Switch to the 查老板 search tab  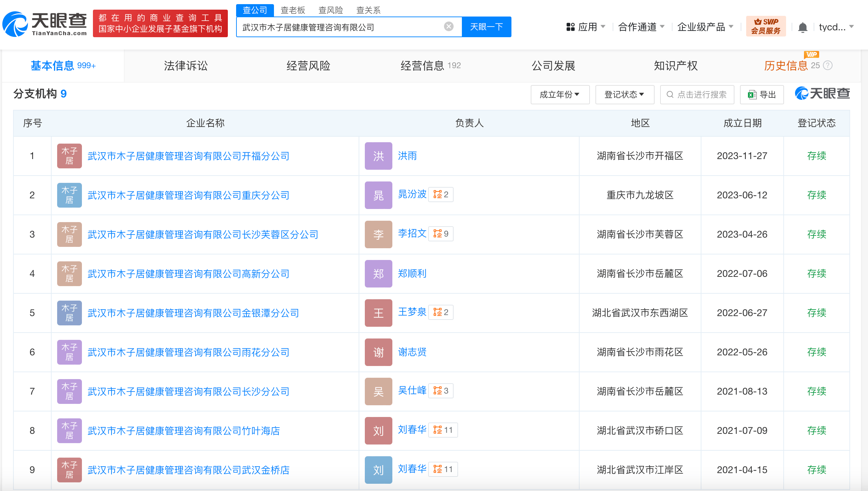point(292,10)
